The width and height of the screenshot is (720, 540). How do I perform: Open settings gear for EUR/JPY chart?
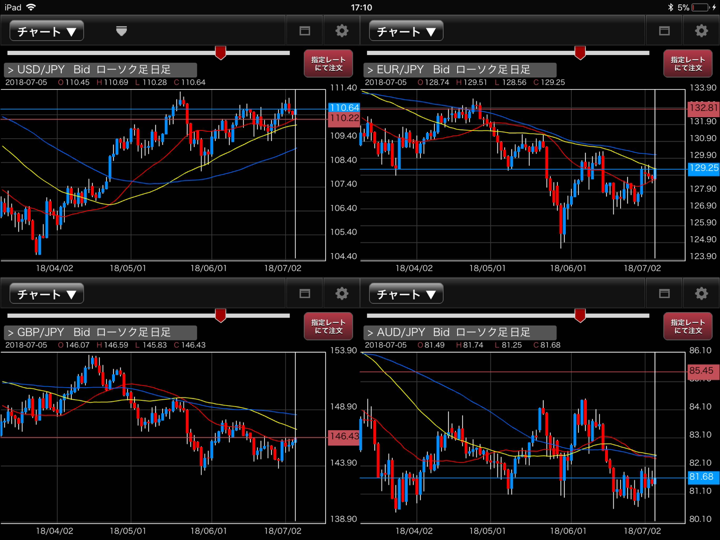point(701,32)
